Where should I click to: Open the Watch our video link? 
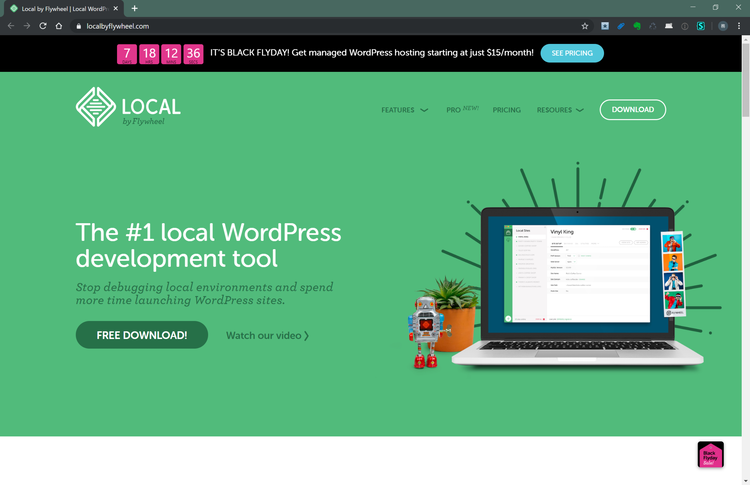pyautogui.click(x=267, y=335)
